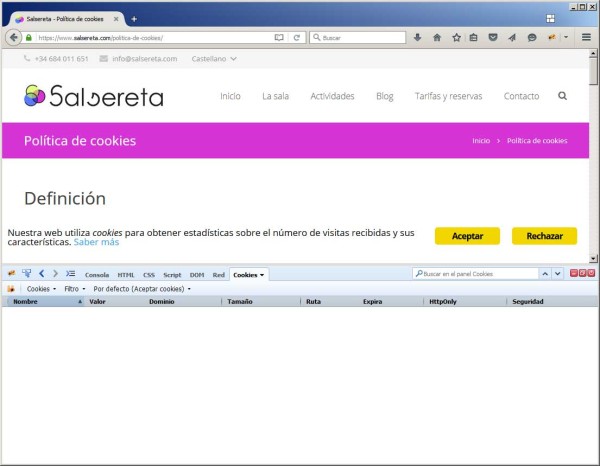Viewport: 600px width, 466px height.
Task: Open the downloads arrow icon
Action: 417,37
